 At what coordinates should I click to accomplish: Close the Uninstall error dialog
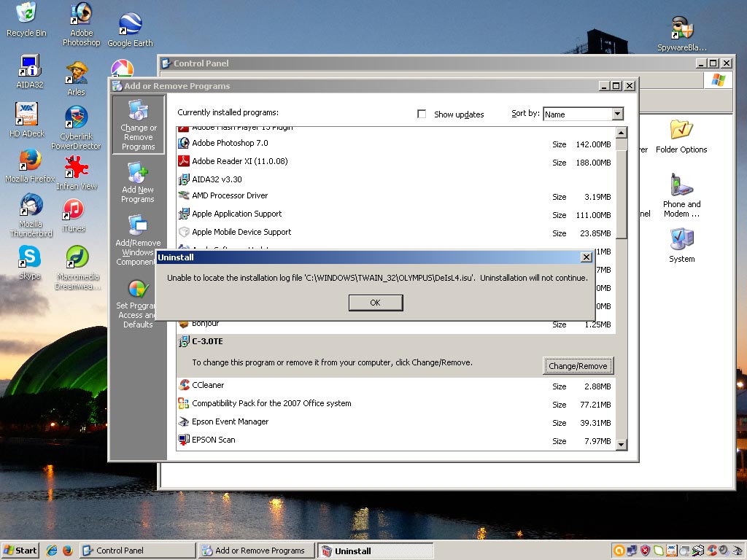coord(586,257)
